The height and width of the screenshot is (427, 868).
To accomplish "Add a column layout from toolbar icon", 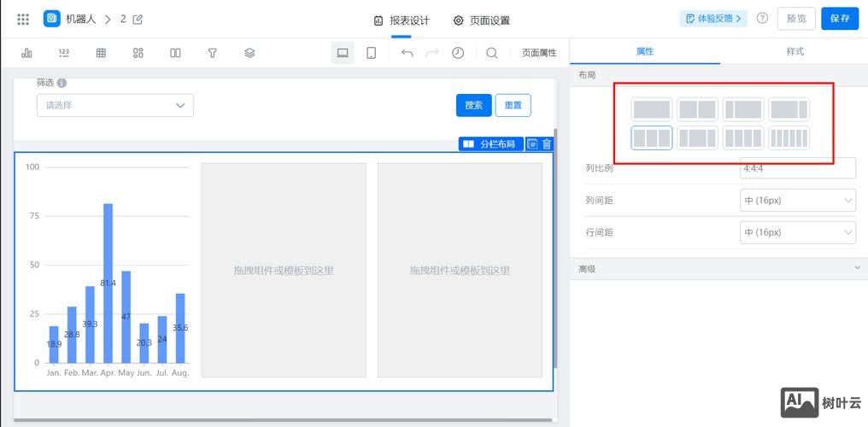I will [175, 53].
